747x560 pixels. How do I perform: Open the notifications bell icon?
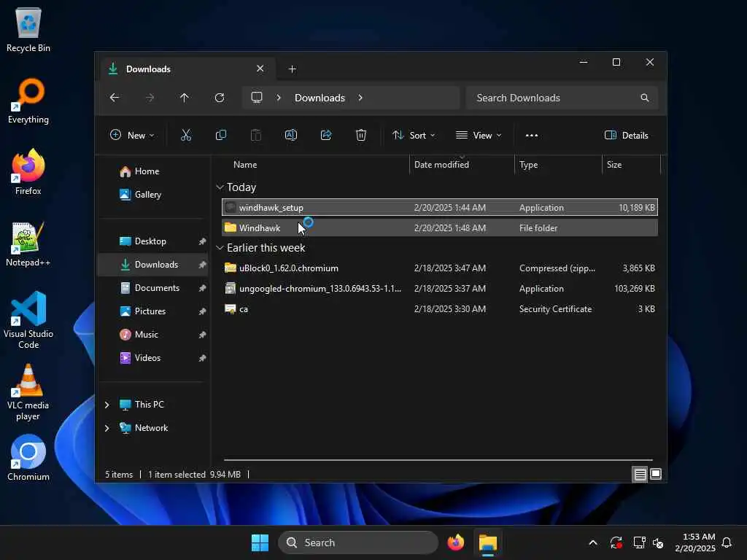pos(727,542)
